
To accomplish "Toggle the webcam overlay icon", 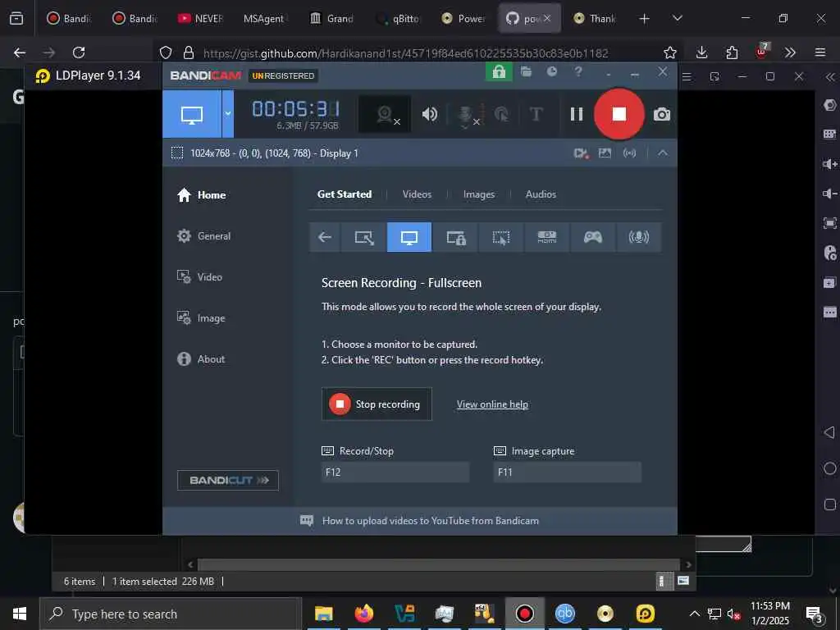I will 386,114.
